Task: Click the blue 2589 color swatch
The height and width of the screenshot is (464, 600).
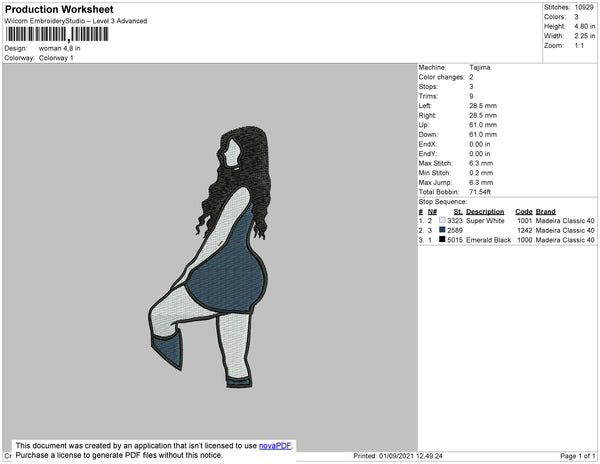Action: [442, 230]
